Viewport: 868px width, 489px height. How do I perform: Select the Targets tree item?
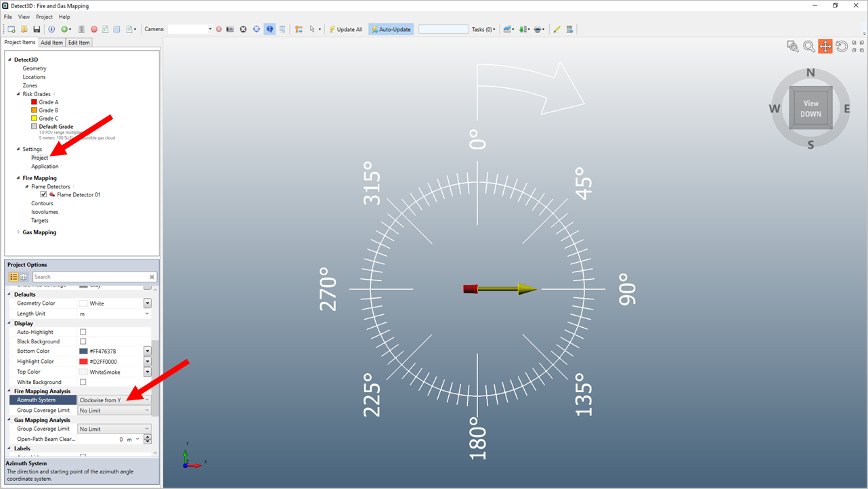click(40, 221)
